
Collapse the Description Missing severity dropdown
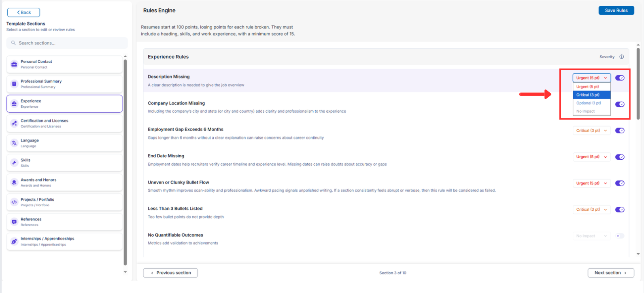591,78
